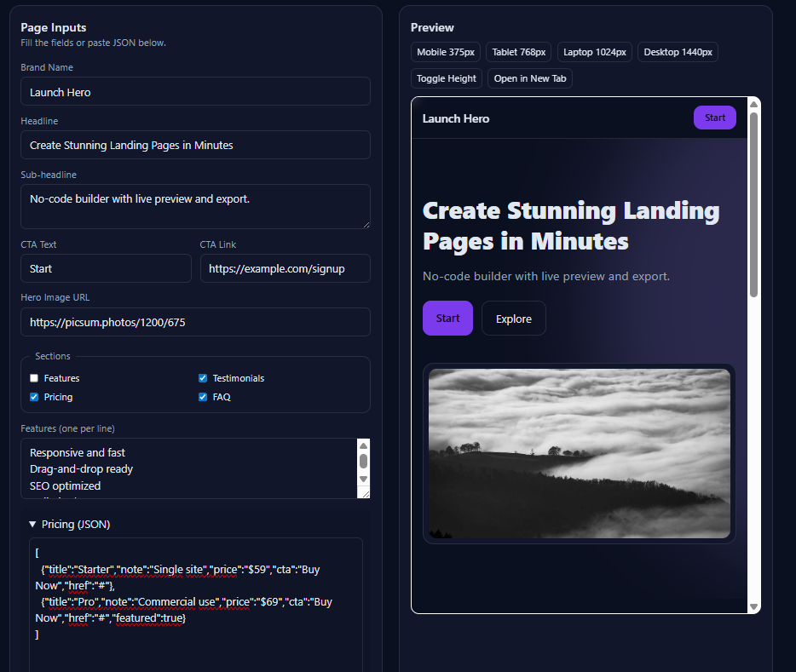This screenshot has height=672, width=796.
Task: Click the preview pane vertical scrollbar thumb
Action: [753, 204]
